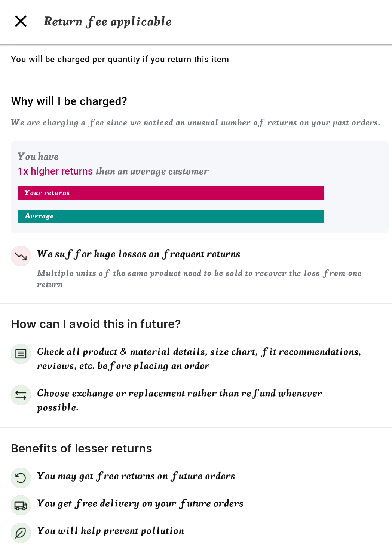Click You will help prevent pollution text
The height and width of the screenshot is (546, 392).
[110, 531]
